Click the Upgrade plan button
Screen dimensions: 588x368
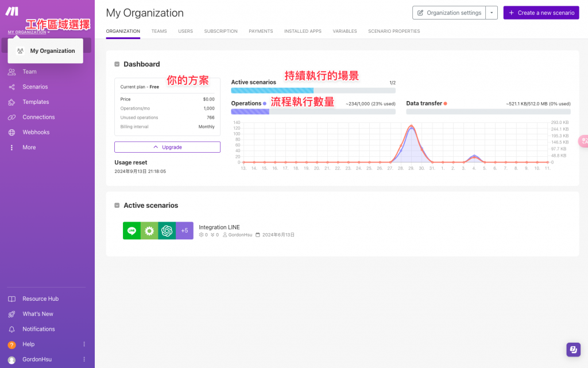tap(167, 147)
